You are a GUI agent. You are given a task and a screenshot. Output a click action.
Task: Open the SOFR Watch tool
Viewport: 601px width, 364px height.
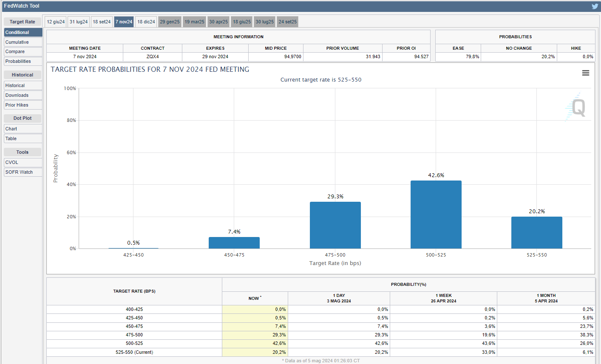(23, 172)
